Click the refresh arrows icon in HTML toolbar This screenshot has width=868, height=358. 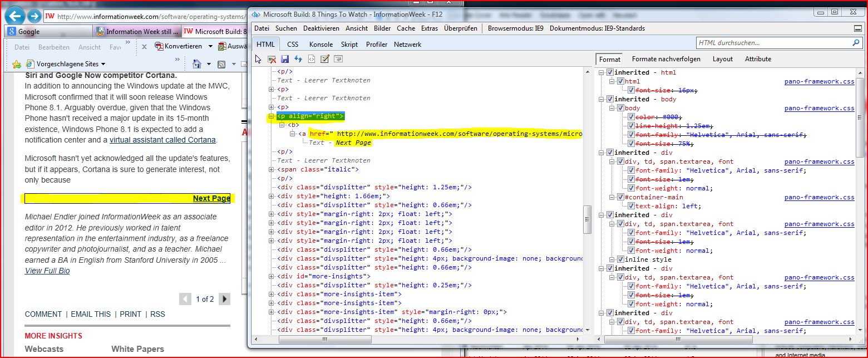pyautogui.click(x=298, y=59)
